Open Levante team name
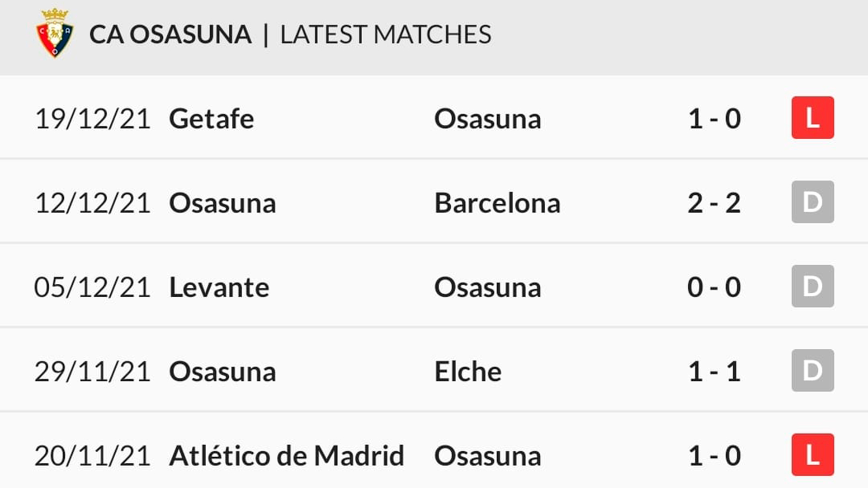The image size is (868, 488). pyautogui.click(x=219, y=287)
